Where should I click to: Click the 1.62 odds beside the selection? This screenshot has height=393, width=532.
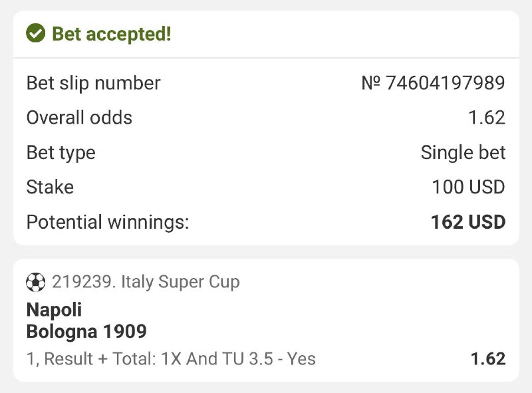[488, 359]
